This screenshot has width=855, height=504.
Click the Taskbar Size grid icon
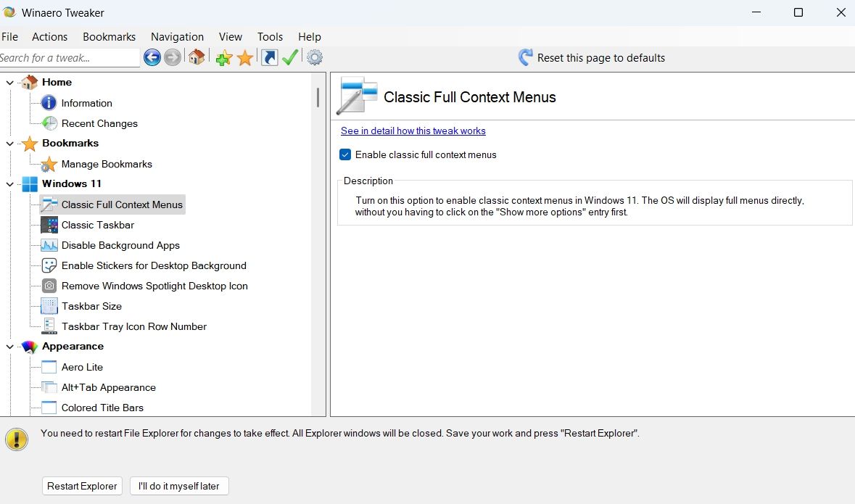point(49,306)
